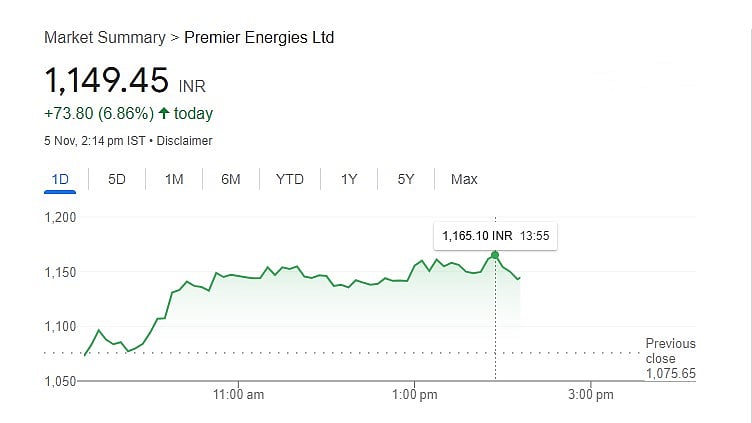
Task: Switch to the 1D range tab
Action: [x=60, y=180]
